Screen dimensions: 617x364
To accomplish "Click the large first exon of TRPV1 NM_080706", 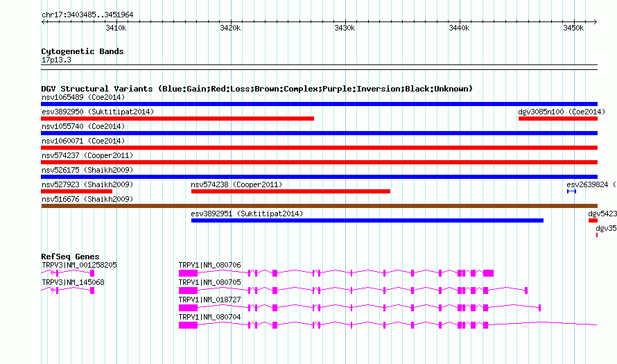I will pos(188,273).
